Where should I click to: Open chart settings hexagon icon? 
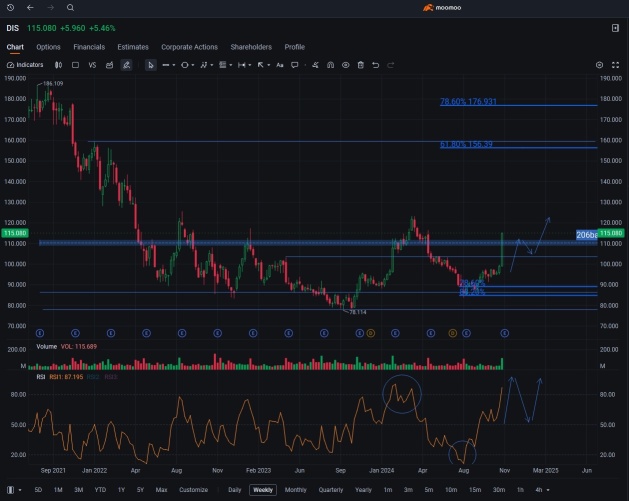point(599,65)
